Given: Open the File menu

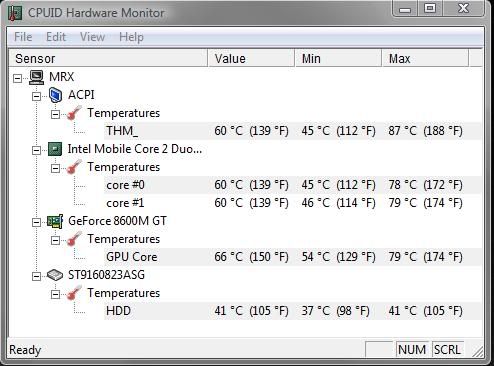Looking at the screenshot, I should coord(23,37).
